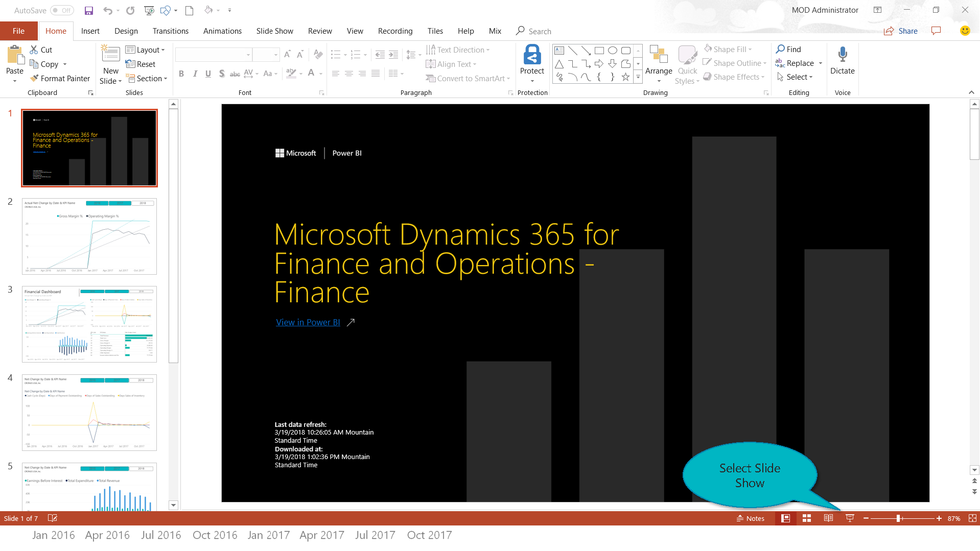The height and width of the screenshot is (551, 980).
Task: Click the Share button
Action: [x=901, y=31]
